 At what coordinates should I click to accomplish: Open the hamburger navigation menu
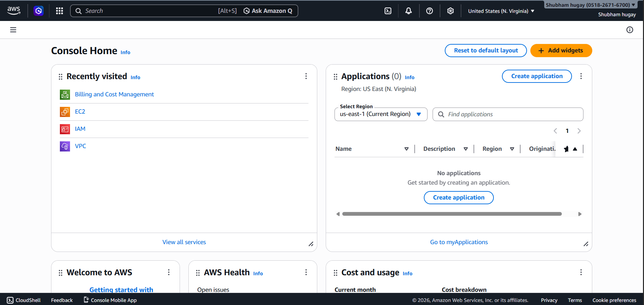13,30
